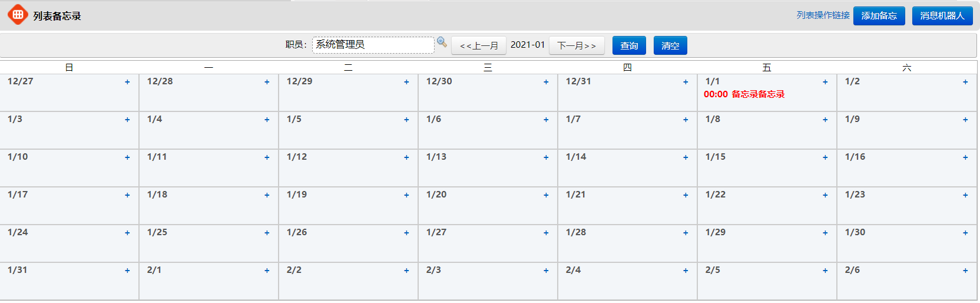Add memo on 1/13 with plus icon
The image size is (980, 303).
(546, 157)
